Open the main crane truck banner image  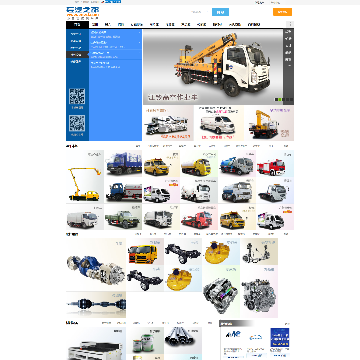pos(213,67)
